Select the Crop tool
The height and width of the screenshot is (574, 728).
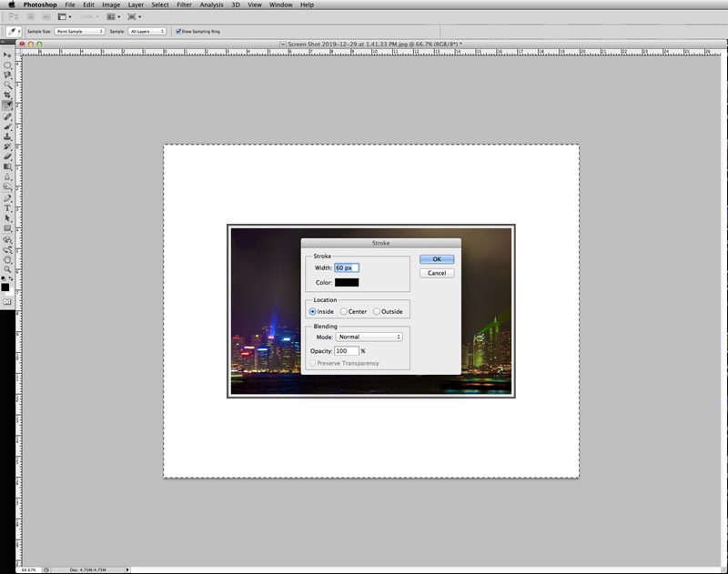coord(8,96)
